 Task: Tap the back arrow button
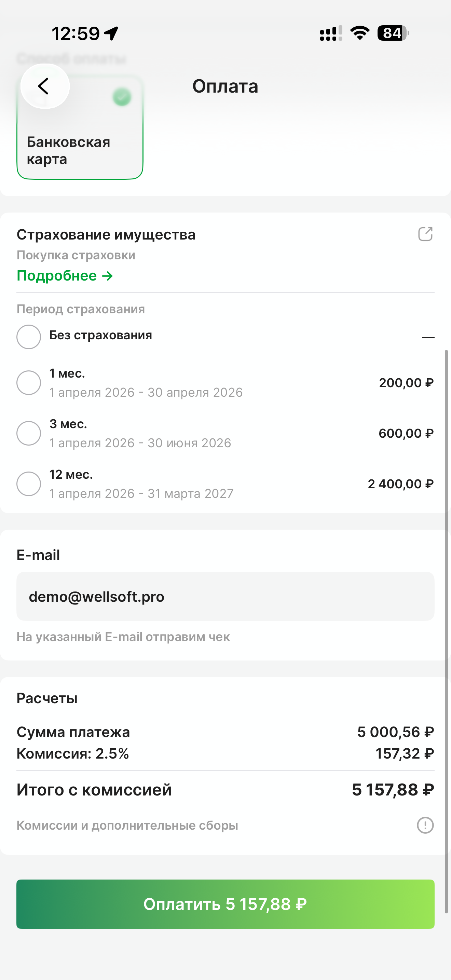coord(44,86)
